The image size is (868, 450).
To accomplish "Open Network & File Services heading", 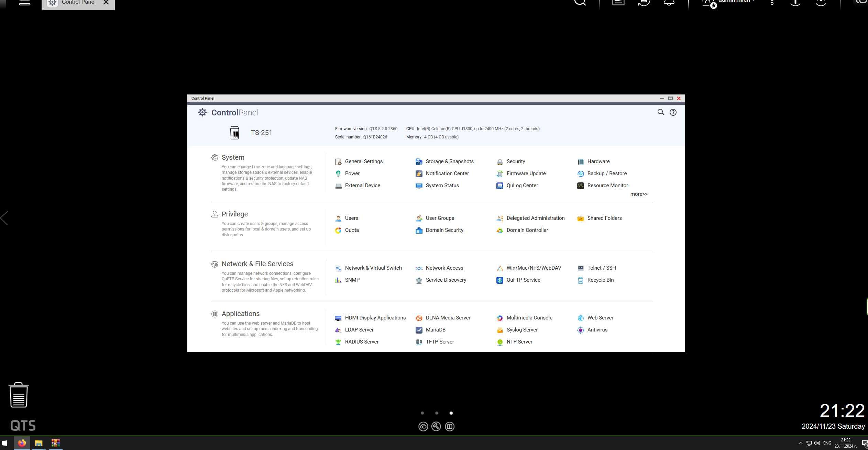I will coord(257,264).
